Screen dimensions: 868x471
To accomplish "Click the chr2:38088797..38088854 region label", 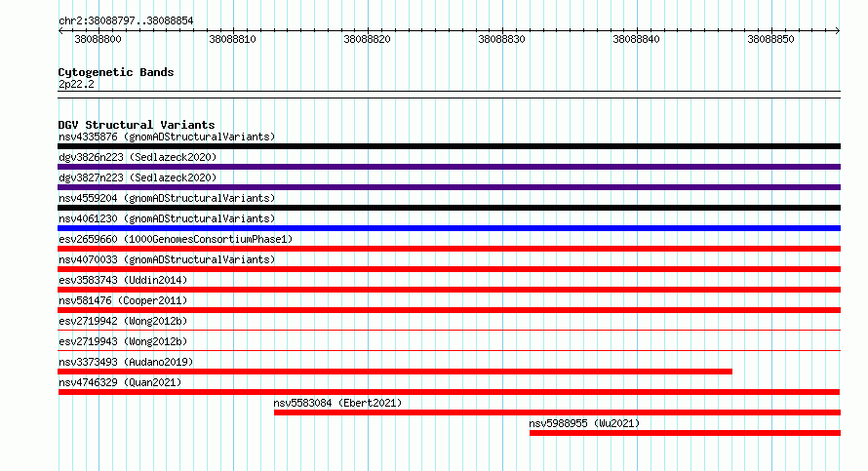I will 126,21.
